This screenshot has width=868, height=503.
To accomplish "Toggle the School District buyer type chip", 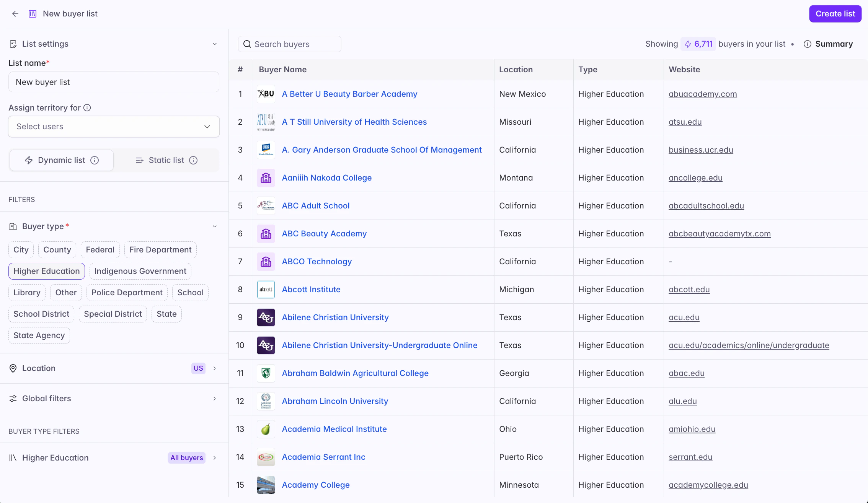I will (x=41, y=314).
